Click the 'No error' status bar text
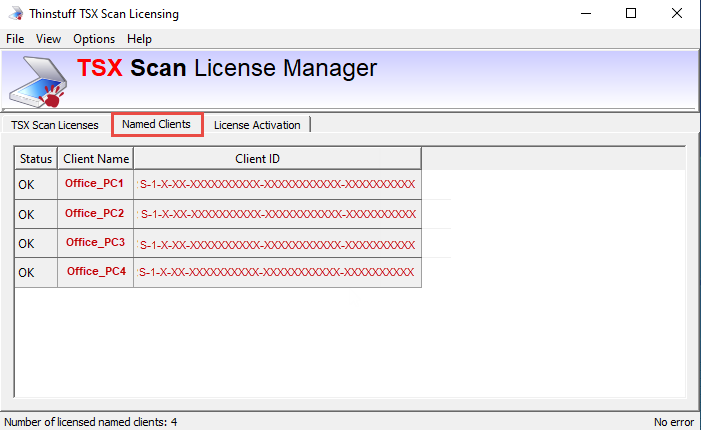Viewport: 701px width, 430px height. pyautogui.click(x=674, y=422)
